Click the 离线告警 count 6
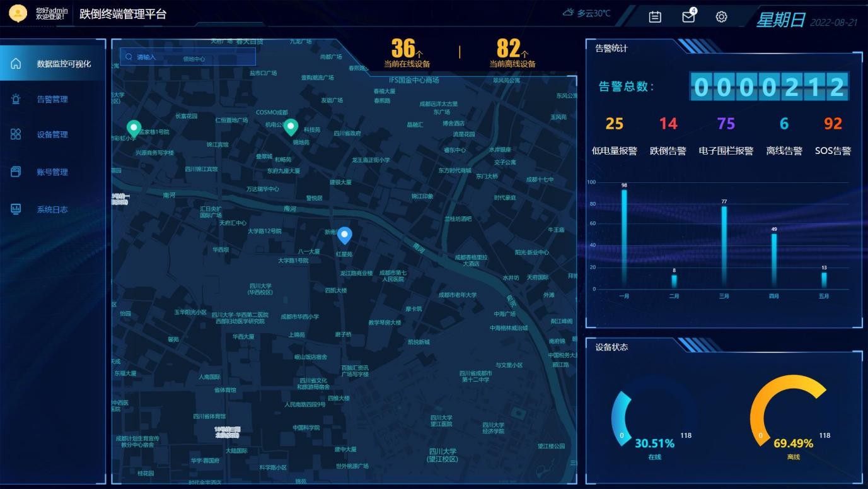This screenshot has height=489, width=868. [784, 124]
